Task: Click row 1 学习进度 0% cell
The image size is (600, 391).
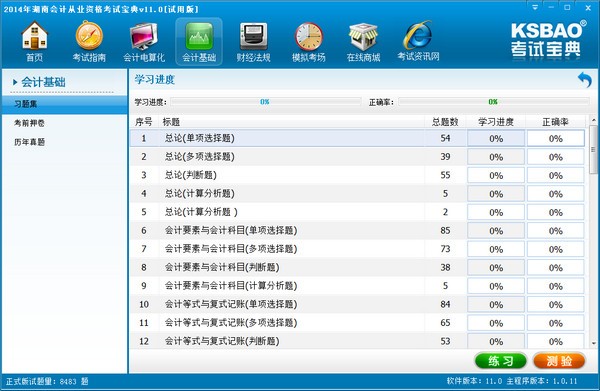Action: coord(496,138)
